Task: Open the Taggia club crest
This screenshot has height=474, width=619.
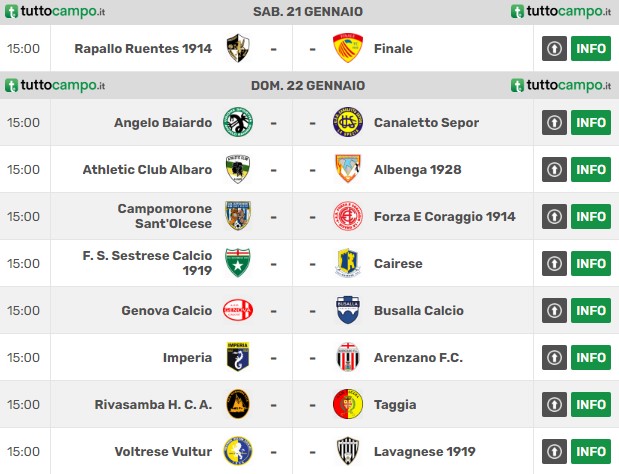Action: tap(347, 404)
